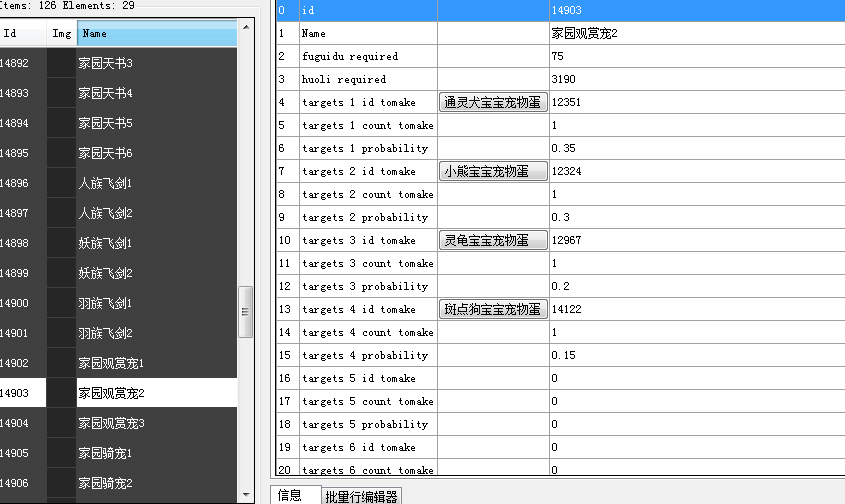Click the list scrollbar up arrow
845x504 pixels.
click(246, 27)
